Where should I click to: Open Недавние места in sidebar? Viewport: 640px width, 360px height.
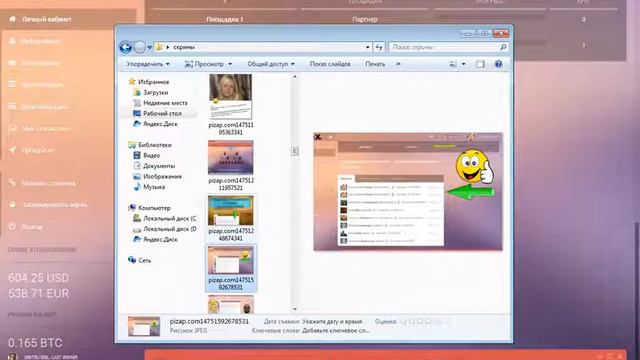click(x=165, y=103)
